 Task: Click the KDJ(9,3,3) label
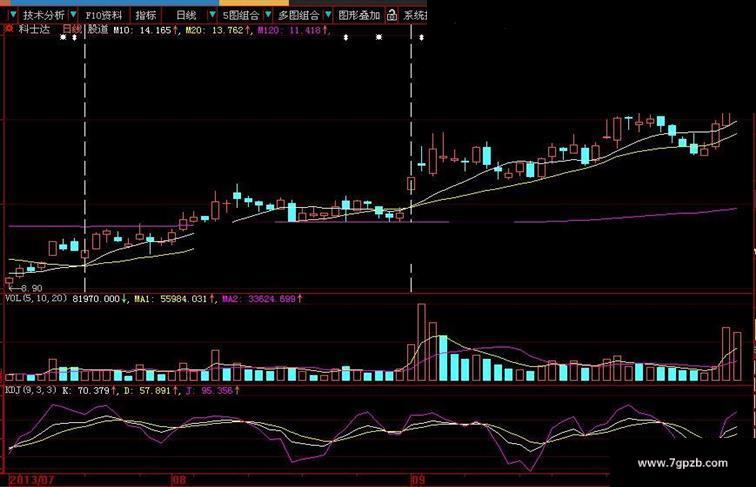pos(30,390)
